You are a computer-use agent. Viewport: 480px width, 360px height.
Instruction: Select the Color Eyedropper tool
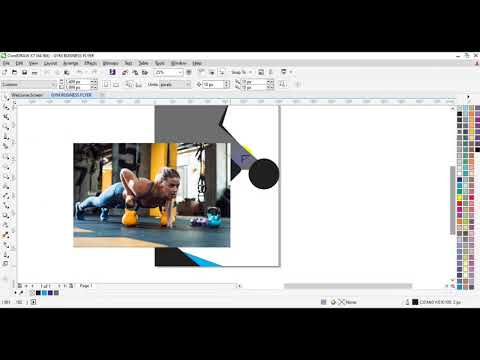tap(6, 235)
